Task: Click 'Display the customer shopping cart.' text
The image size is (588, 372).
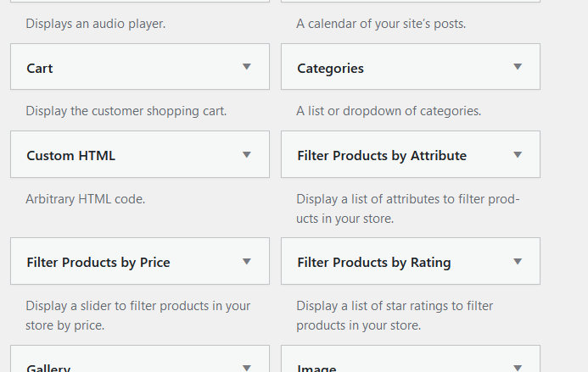Action: 126,111
